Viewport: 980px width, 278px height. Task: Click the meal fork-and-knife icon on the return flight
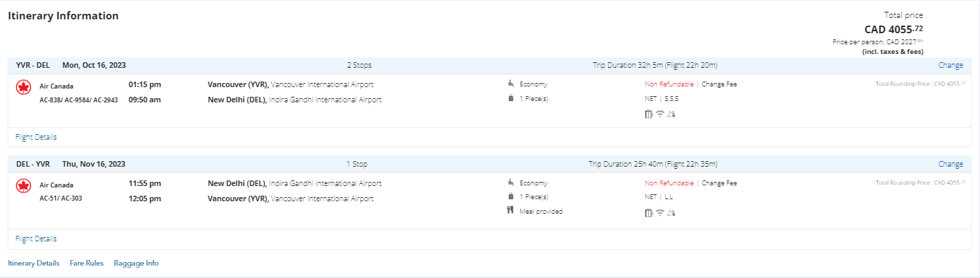pyautogui.click(x=510, y=211)
